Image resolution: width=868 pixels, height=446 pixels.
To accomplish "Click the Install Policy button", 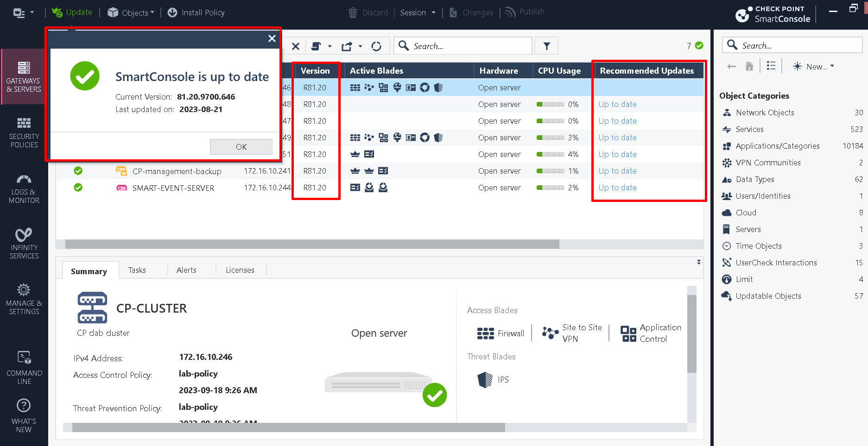I will point(196,13).
